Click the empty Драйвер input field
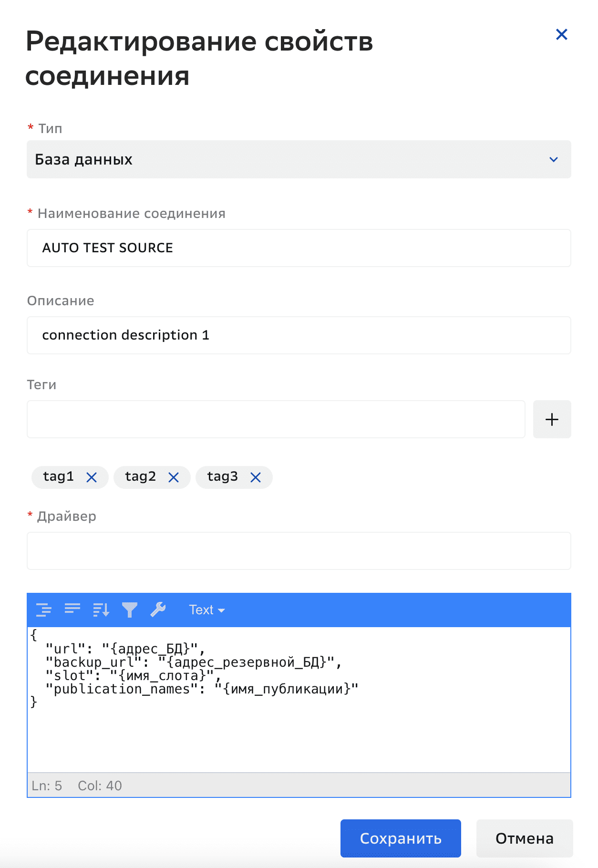Image resolution: width=598 pixels, height=868 pixels. 299,551
